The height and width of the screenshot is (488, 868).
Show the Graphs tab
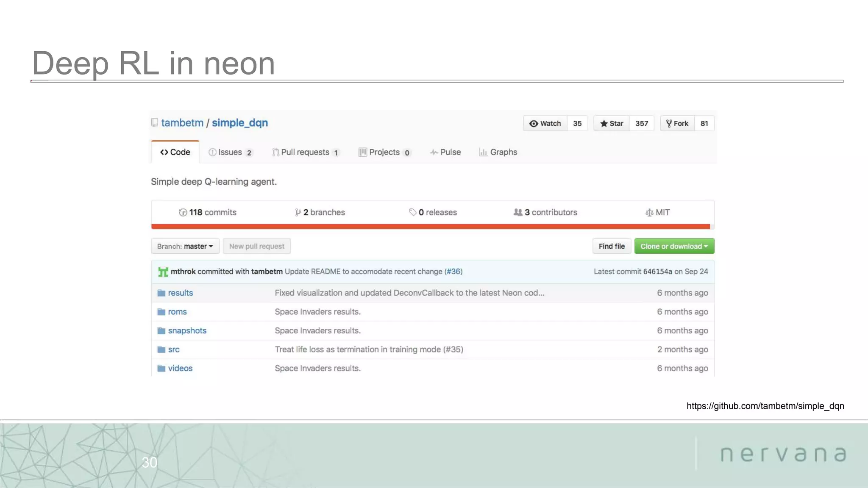point(498,152)
